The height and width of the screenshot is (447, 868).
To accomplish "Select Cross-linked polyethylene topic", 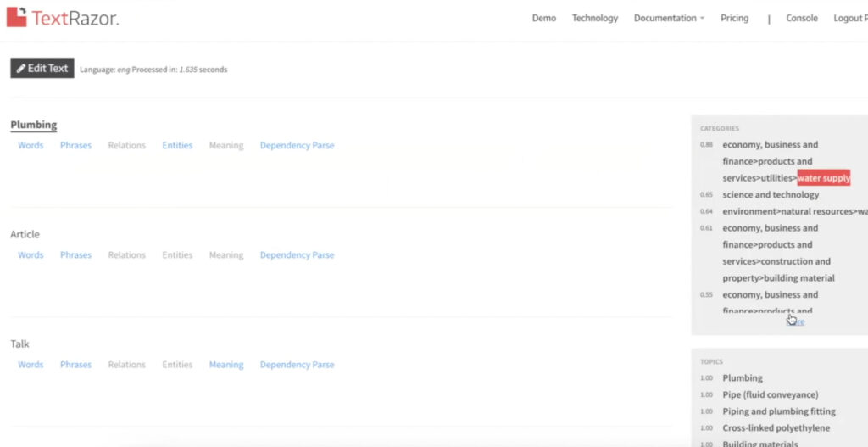I will pyautogui.click(x=776, y=427).
